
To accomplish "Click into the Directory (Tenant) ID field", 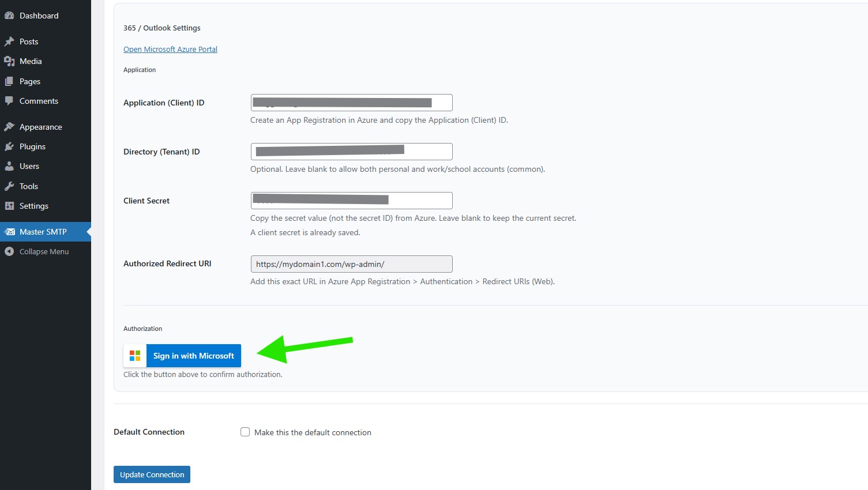I will pyautogui.click(x=351, y=152).
